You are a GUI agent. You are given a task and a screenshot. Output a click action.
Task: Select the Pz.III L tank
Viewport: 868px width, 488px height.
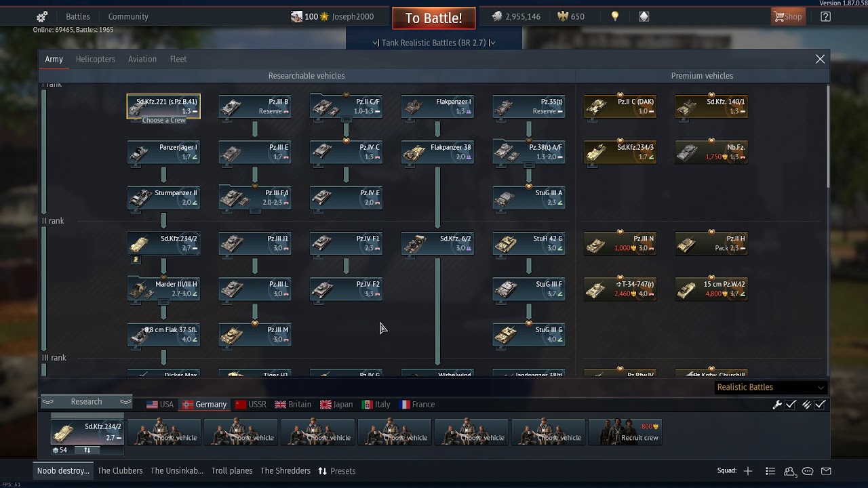pyautogui.click(x=255, y=289)
